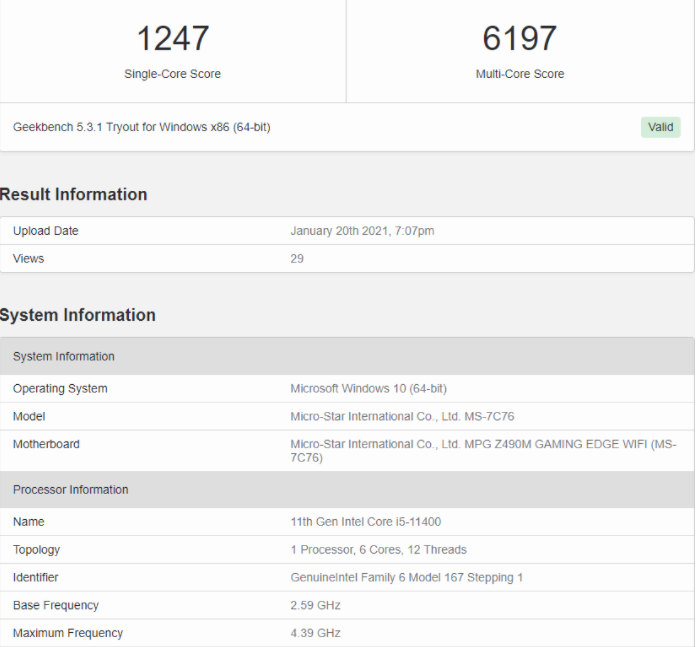Click the 6197 multi-core score number
The height and width of the screenshot is (647, 698).
pyautogui.click(x=519, y=38)
